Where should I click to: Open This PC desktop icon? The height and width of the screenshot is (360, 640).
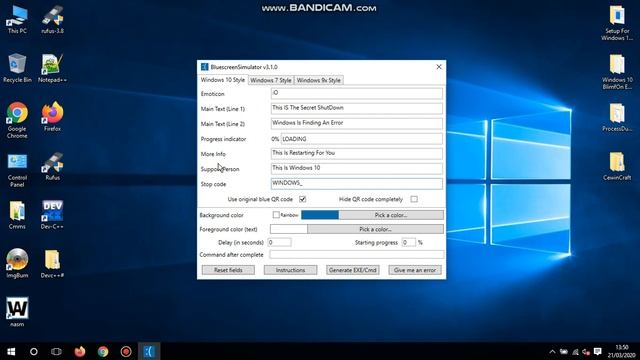point(17,19)
